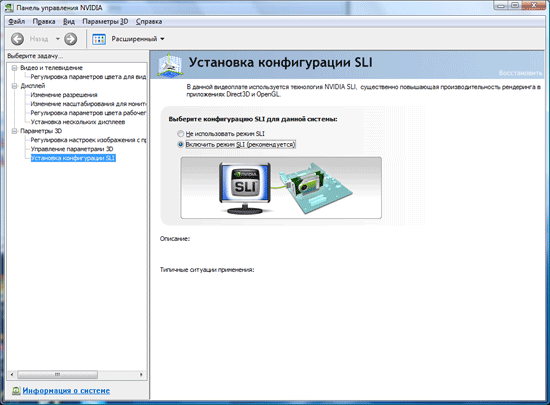Open the Файл menu
Screen dimensions: 550x405
click(16, 21)
